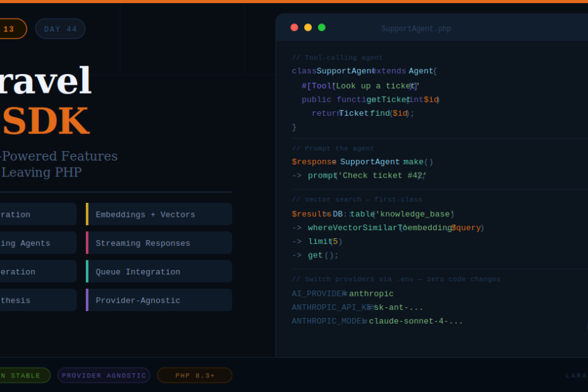Click the orange SDK heading text
The height and width of the screenshot is (392, 588).
click(x=46, y=121)
